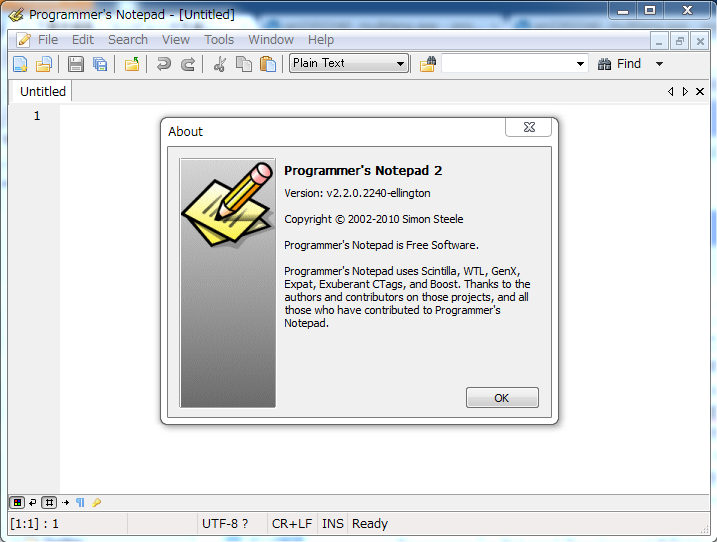Maximize the main Programmer's Notepad window
The height and width of the screenshot is (542, 717).
tap(650, 10)
